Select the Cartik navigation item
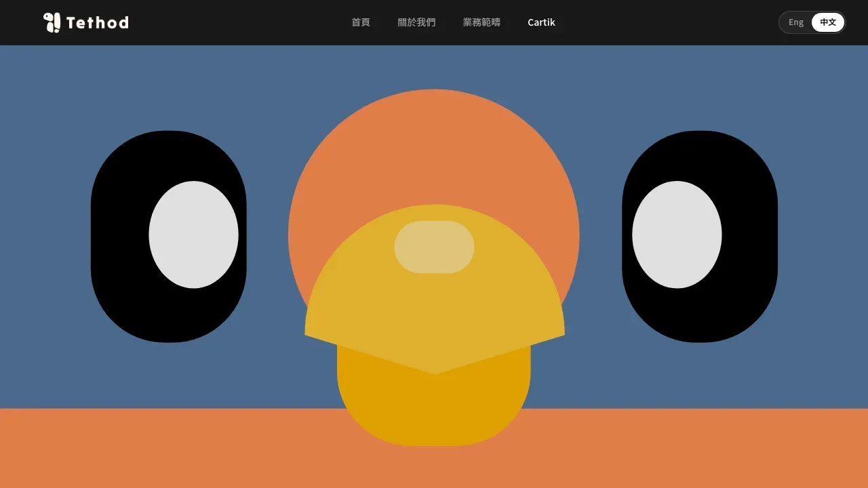 [541, 22]
